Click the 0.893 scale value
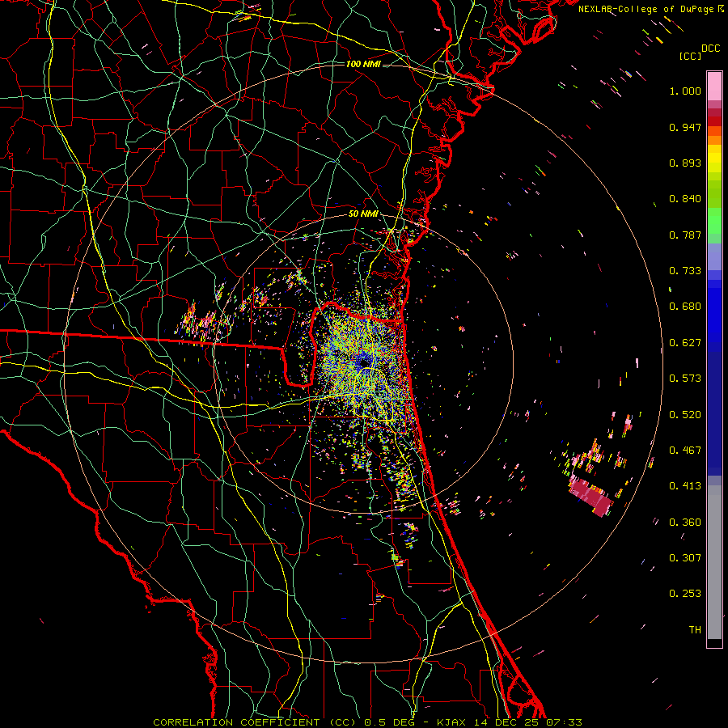This screenshot has height=728, width=728. click(685, 163)
